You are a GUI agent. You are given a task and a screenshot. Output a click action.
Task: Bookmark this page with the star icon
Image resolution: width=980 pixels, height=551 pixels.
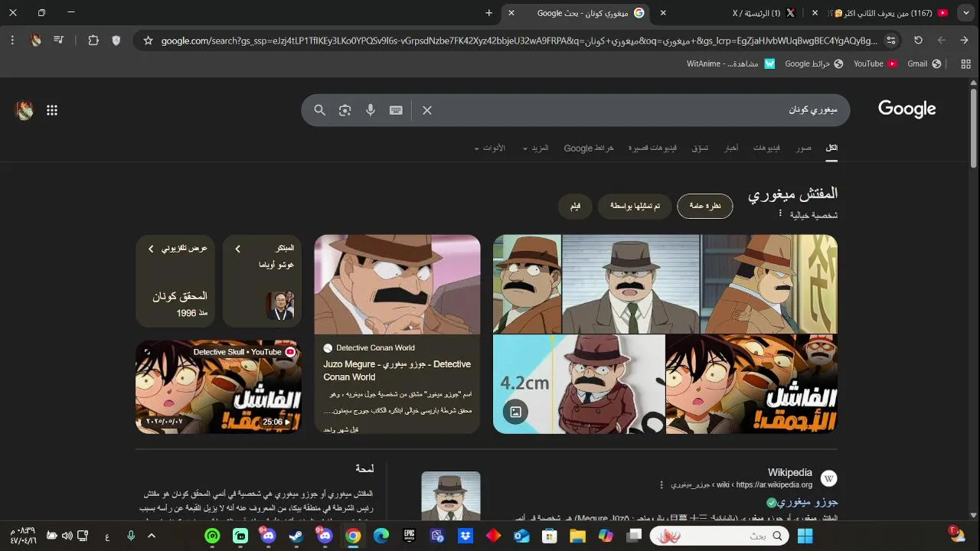click(x=149, y=41)
